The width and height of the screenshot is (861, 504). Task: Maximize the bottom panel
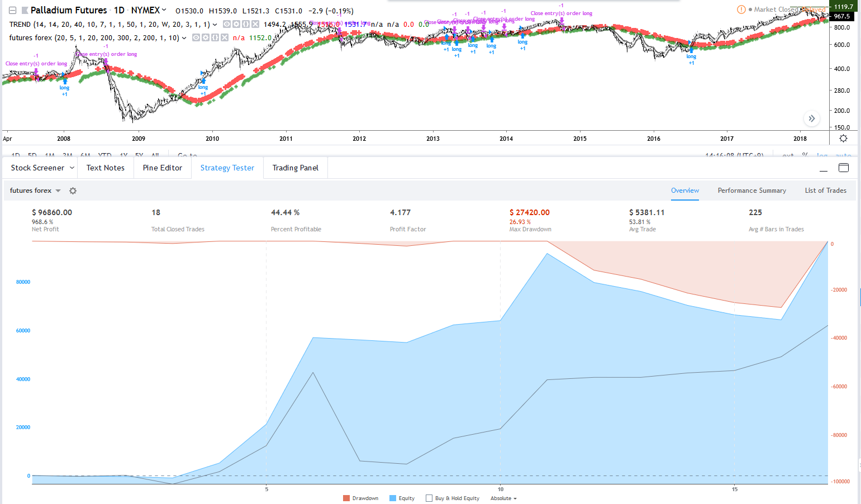point(843,168)
